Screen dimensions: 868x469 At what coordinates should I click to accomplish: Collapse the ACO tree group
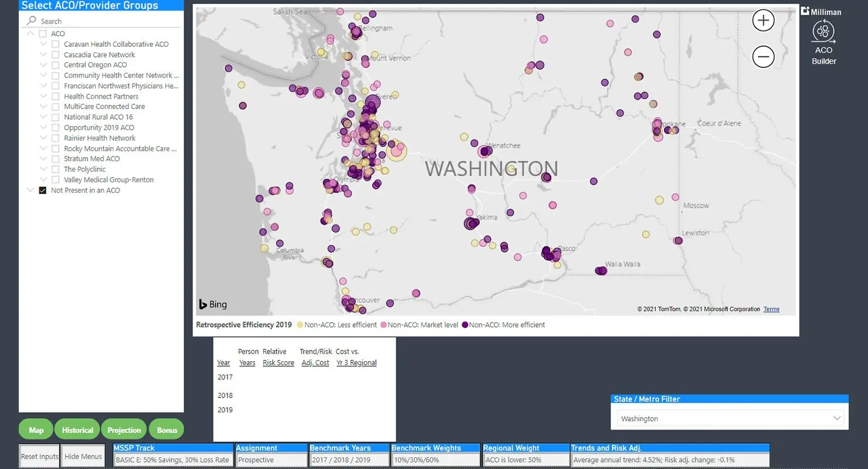pyautogui.click(x=30, y=34)
